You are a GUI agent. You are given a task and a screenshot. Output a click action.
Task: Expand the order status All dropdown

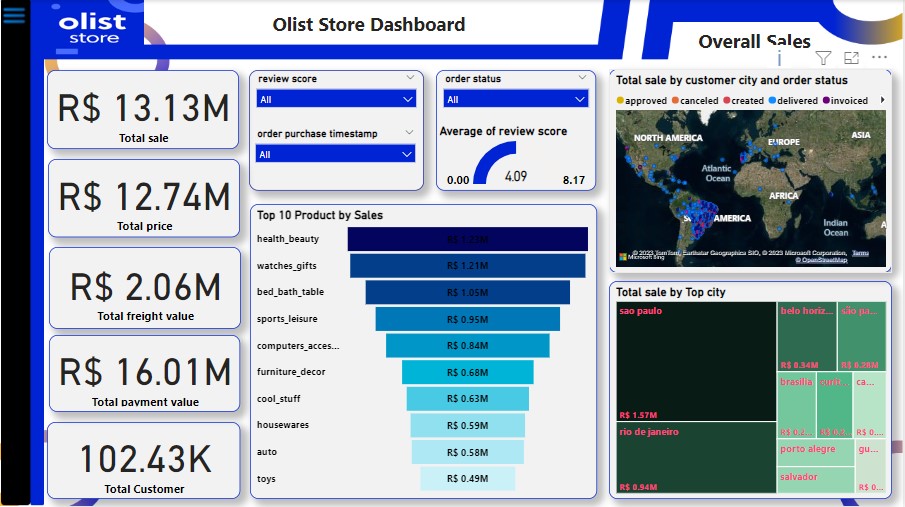click(x=515, y=100)
